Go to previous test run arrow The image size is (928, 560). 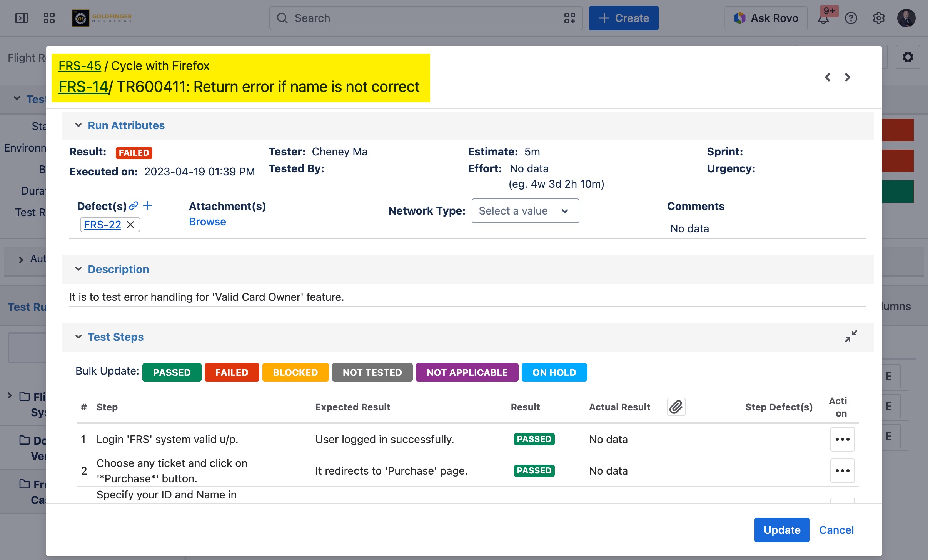pyautogui.click(x=828, y=77)
